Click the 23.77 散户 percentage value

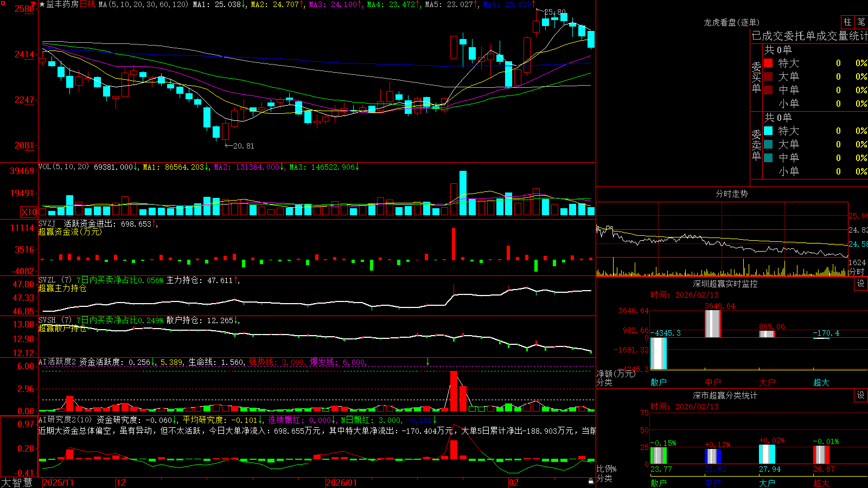click(661, 469)
